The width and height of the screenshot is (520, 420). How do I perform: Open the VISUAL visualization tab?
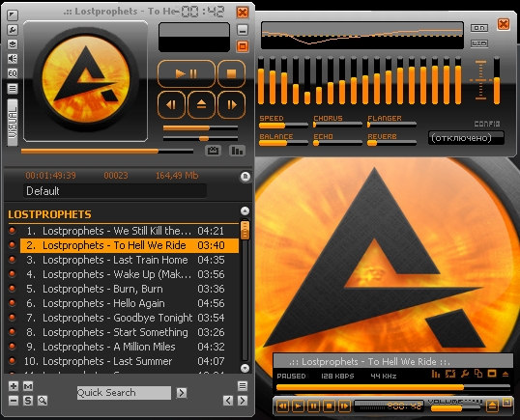pos(13,123)
